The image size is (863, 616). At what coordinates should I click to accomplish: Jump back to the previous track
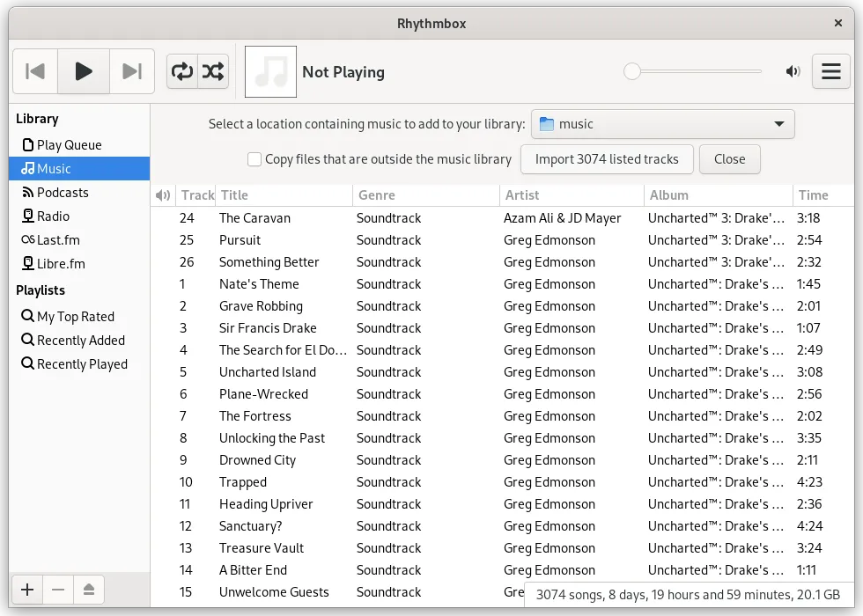click(x=35, y=71)
